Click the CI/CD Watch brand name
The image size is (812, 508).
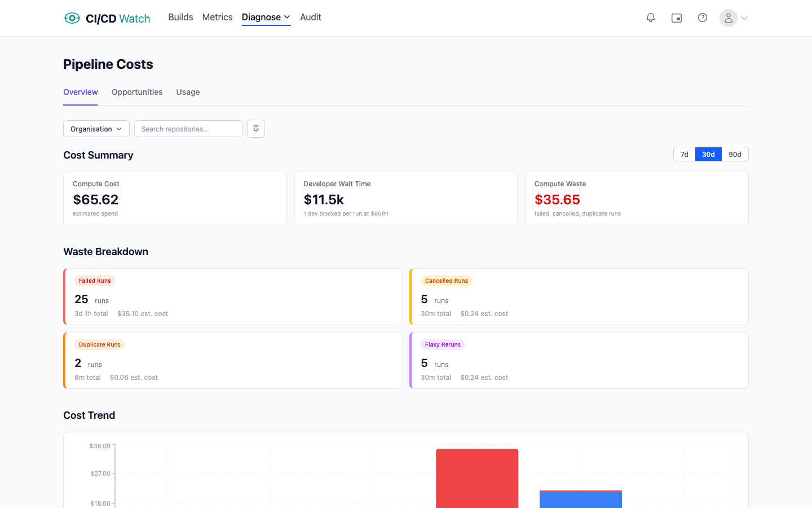coord(118,19)
